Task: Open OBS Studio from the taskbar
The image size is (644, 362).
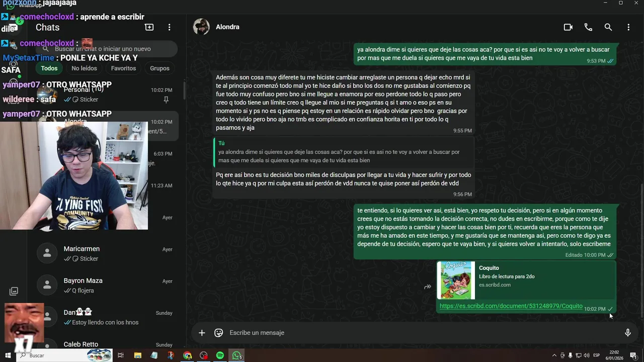Action: click(203, 355)
